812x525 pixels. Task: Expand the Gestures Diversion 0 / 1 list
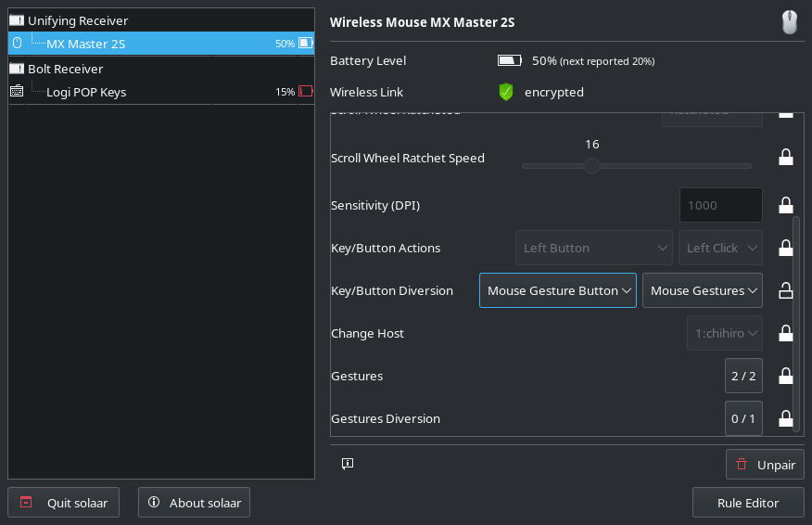743,418
